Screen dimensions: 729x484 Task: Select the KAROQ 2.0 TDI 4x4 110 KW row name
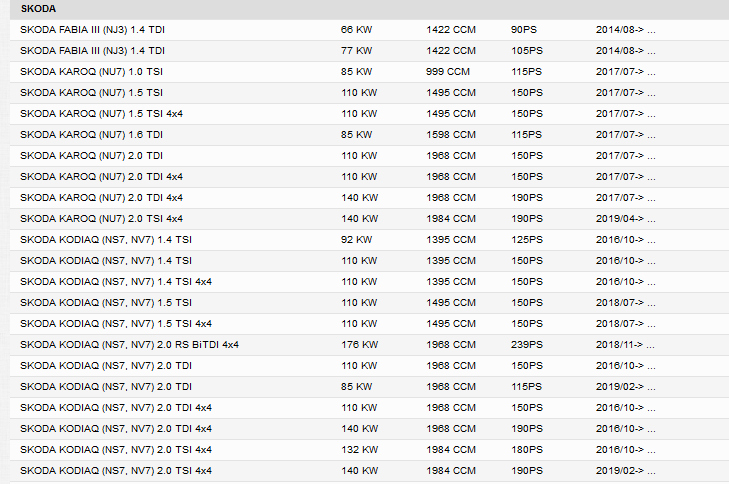[x=101, y=177]
